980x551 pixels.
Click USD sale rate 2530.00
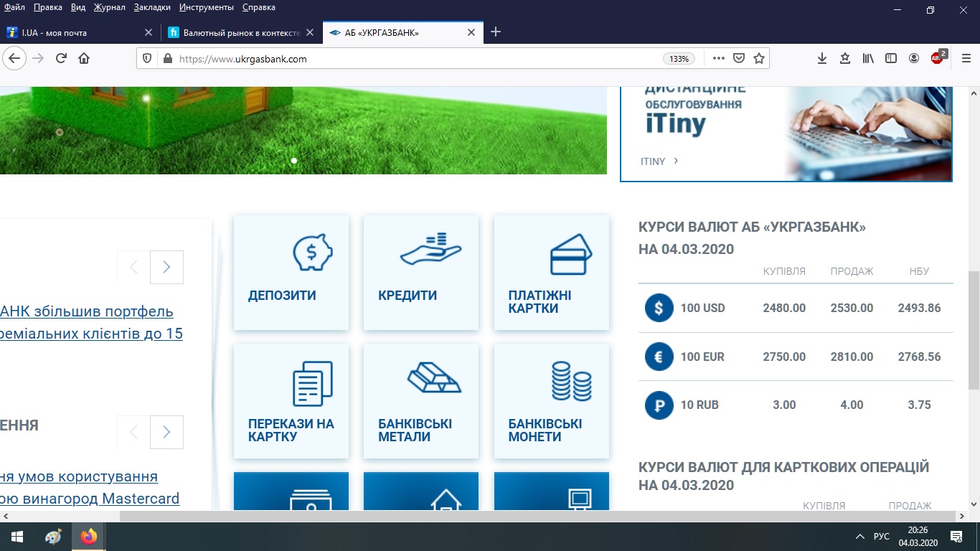click(x=852, y=308)
